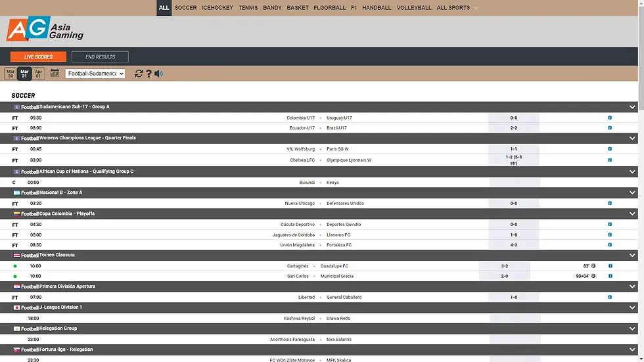The height and width of the screenshot is (362, 644).
Task: Open info icon for Ecuador-U17 vs Brazil-U17
Action: click(610, 127)
